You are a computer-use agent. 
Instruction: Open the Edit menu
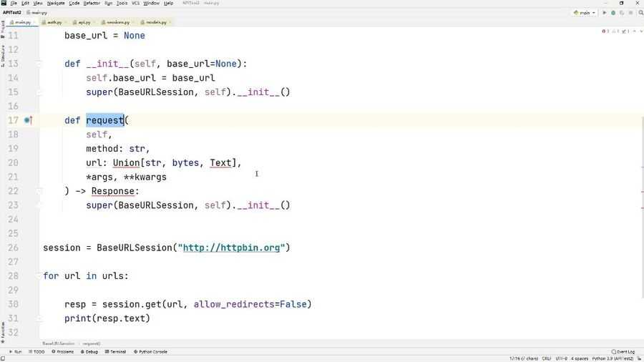25,3
